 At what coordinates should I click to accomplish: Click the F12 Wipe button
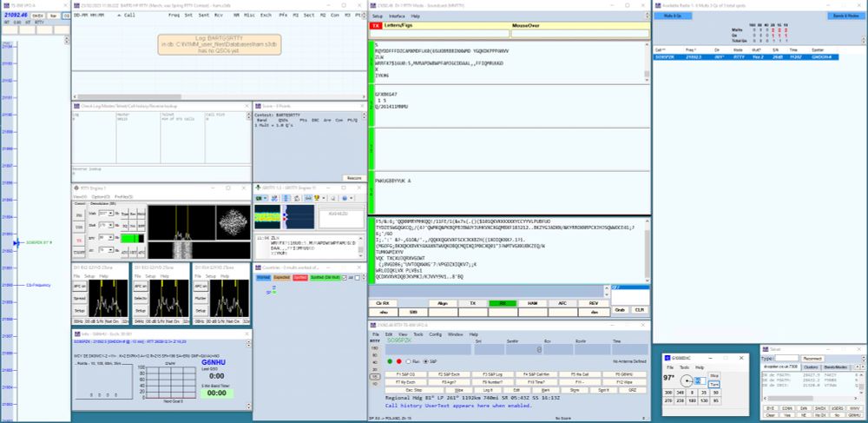pos(624,382)
